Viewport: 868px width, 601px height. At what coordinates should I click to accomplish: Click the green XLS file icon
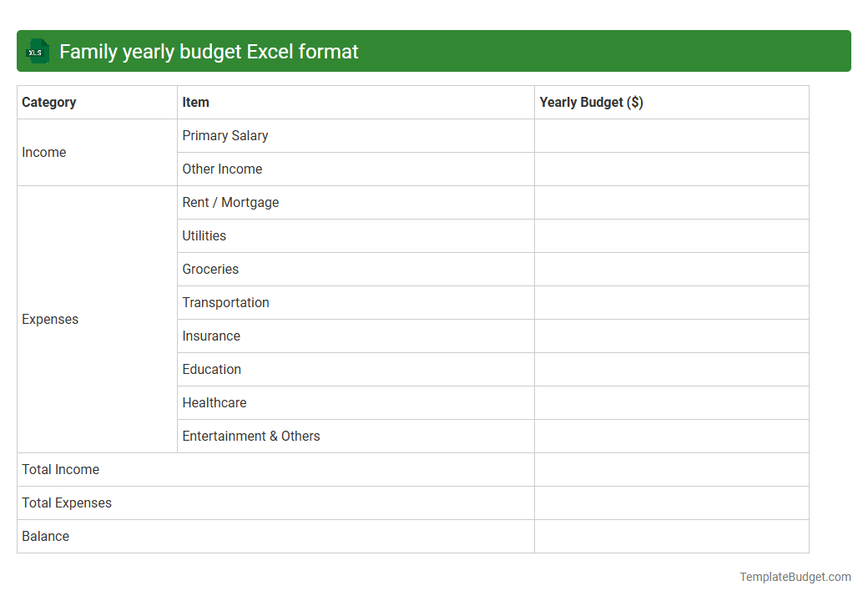37,51
